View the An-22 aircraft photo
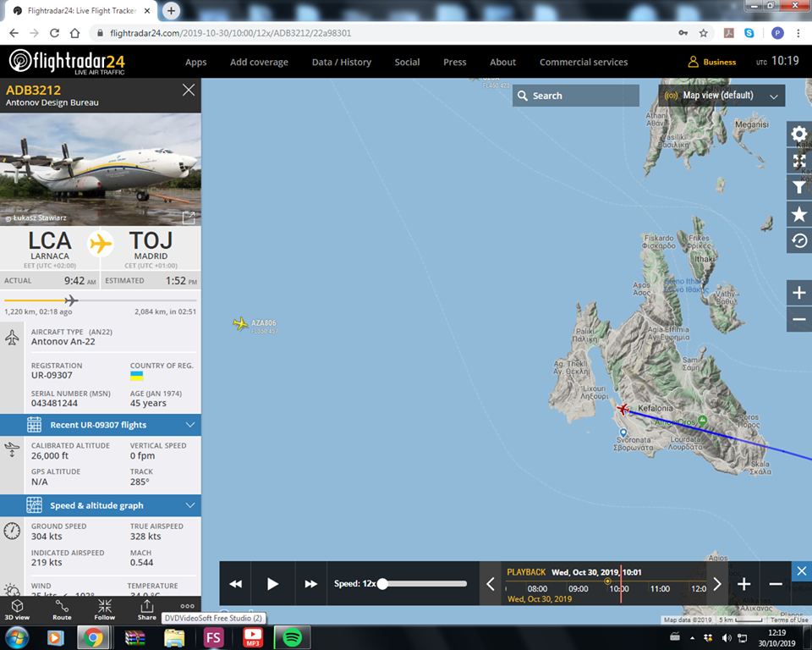The height and width of the screenshot is (650, 812). pyautogui.click(x=101, y=169)
